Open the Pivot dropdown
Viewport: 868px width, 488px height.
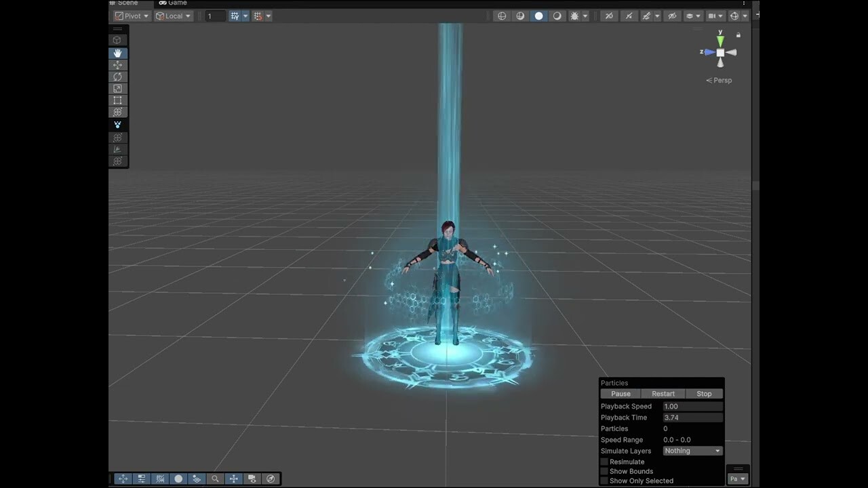(132, 16)
